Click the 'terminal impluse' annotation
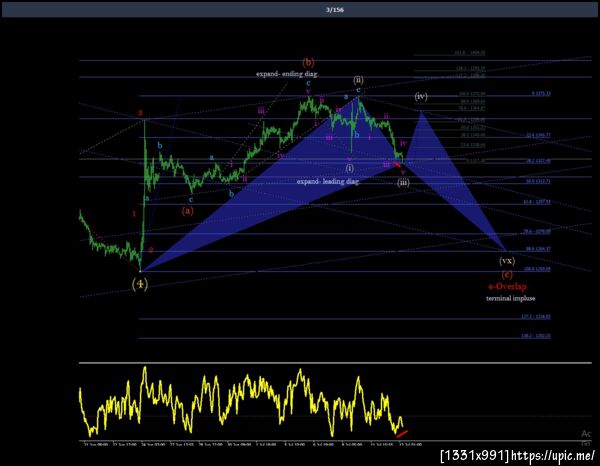This screenshot has width=600, height=466. pos(510,298)
